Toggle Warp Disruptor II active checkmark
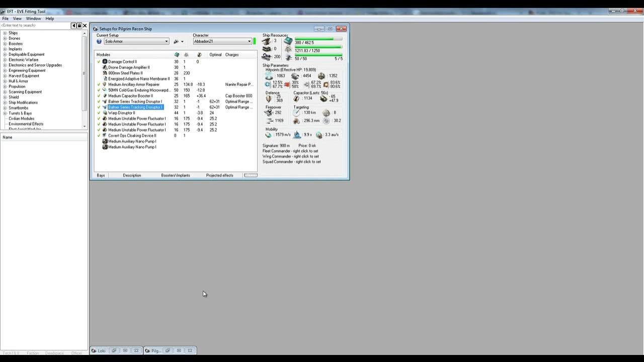644x362 pixels. coord(99,113)
